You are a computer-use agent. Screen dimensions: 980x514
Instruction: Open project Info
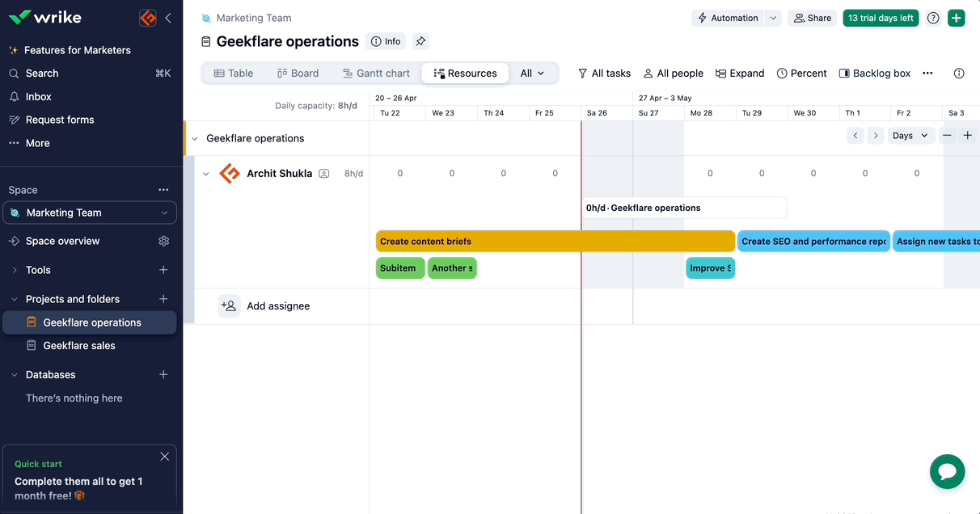point(386,41)
